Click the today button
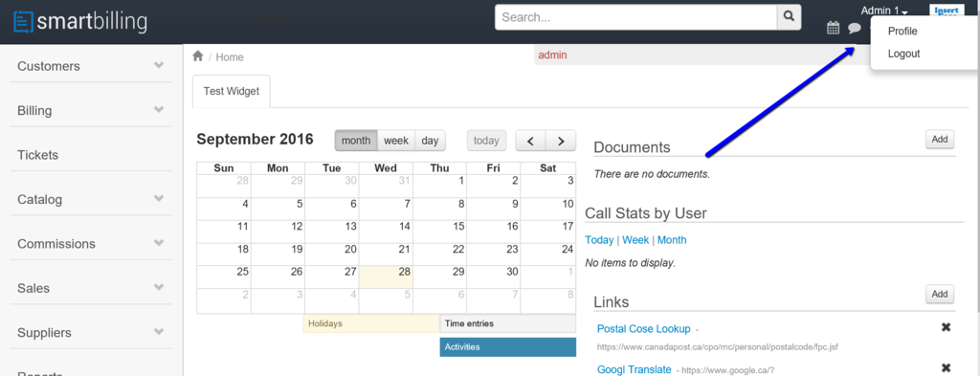980x376 pixels. [x=486, y=141]
